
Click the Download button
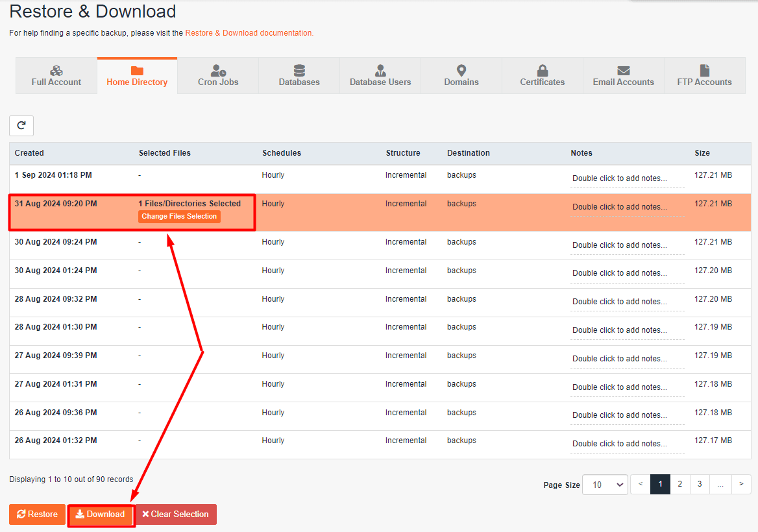coord(101,514)
